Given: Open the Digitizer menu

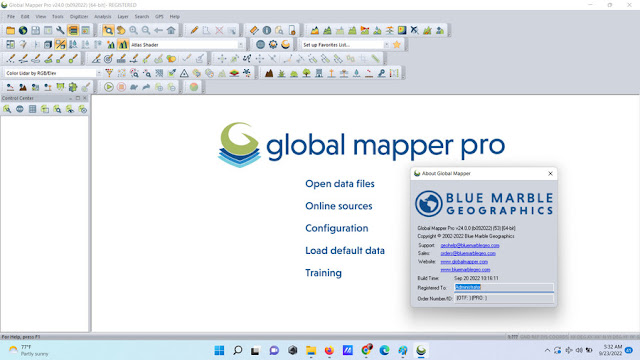Looking at the screenshot, I should [79, 17].
